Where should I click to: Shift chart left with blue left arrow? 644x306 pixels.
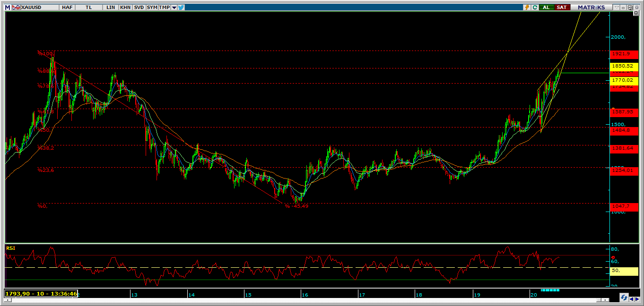click(x=631, y=298)
